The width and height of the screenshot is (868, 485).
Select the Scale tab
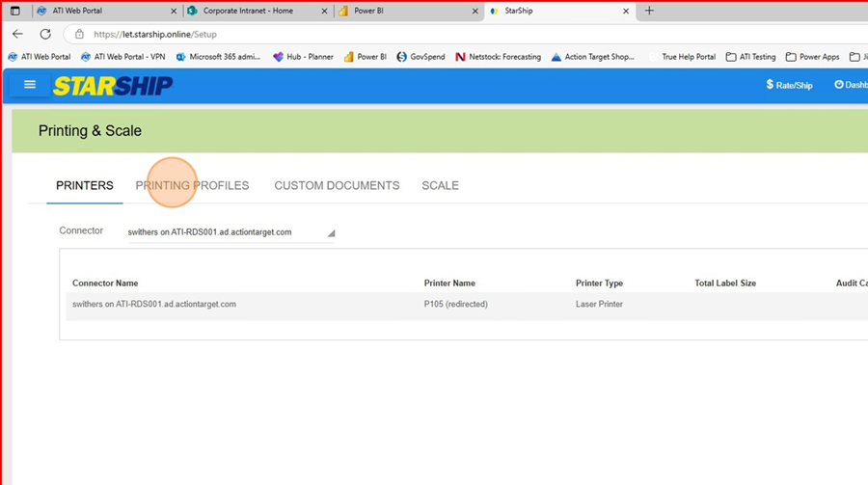pos(440,185)
